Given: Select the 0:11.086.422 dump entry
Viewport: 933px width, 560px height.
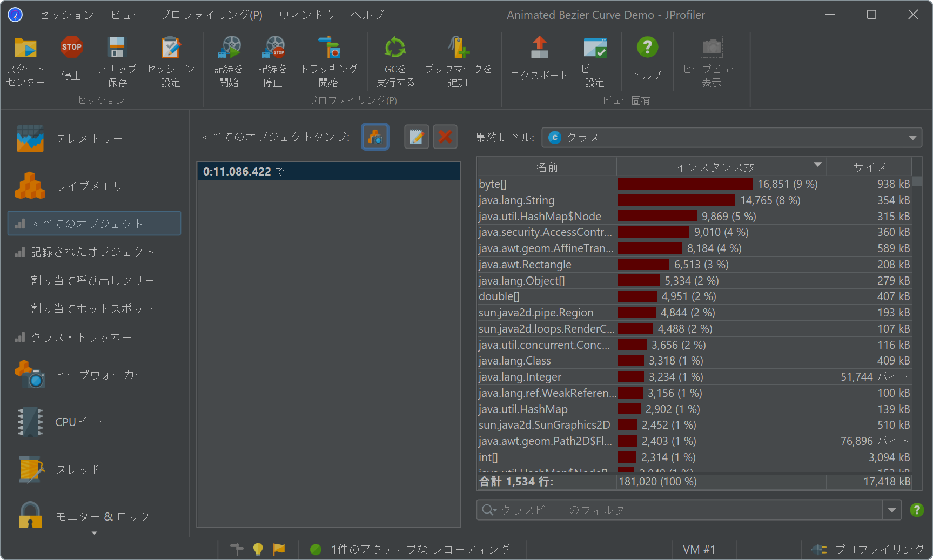Looking at the screenshot, I should [x=328, y=171].
